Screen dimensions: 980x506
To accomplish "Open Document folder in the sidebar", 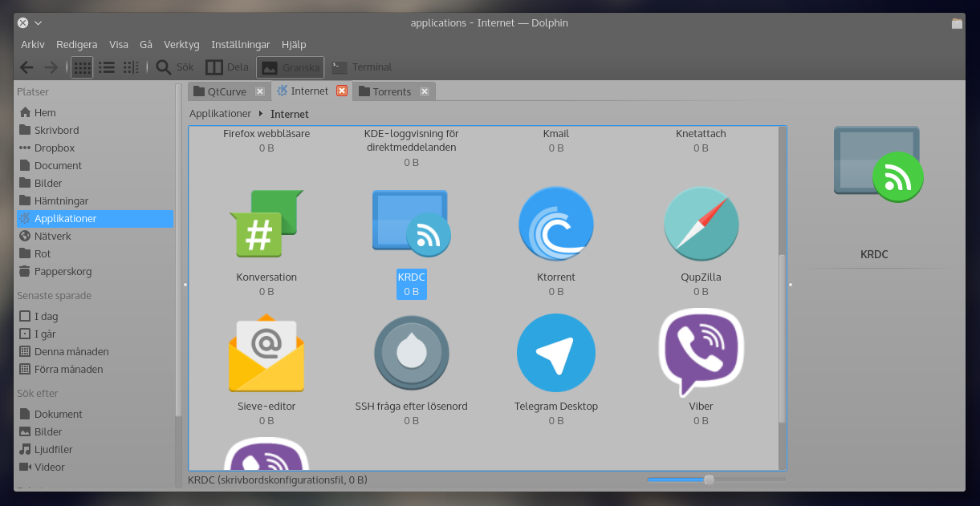I will click(x=95, y=166).
